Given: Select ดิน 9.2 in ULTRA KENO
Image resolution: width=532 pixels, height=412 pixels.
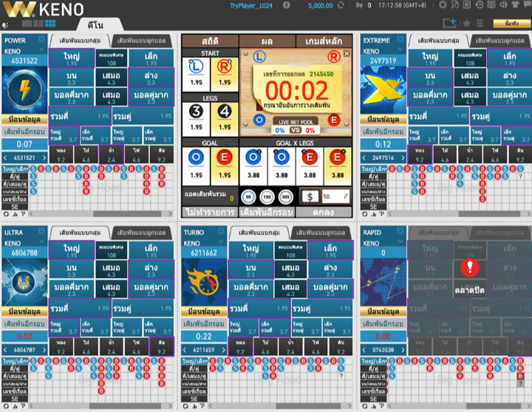Looking at the screenshot, I should click(162, 347).
